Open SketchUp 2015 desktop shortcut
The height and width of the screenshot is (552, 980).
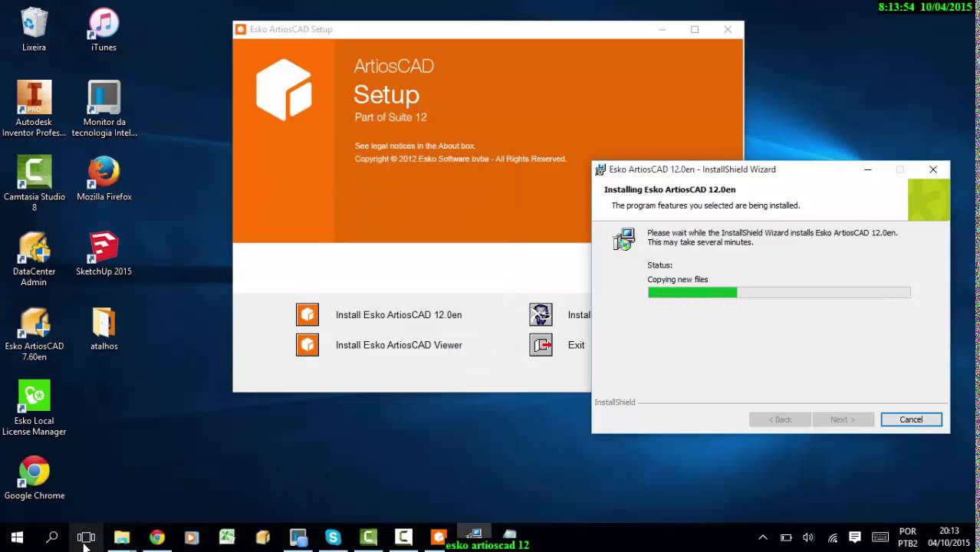tap(104, 253)
